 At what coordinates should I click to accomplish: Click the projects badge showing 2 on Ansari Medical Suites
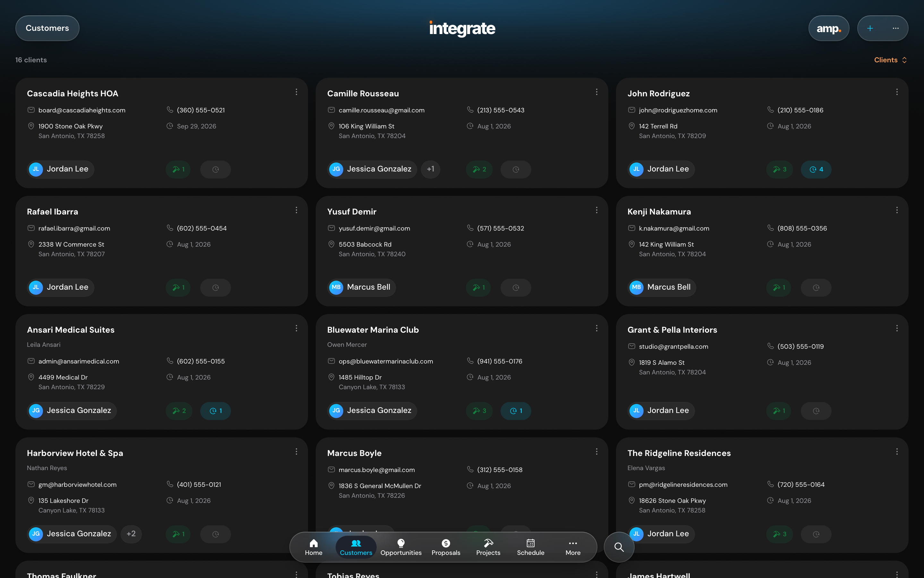point(179,411)
